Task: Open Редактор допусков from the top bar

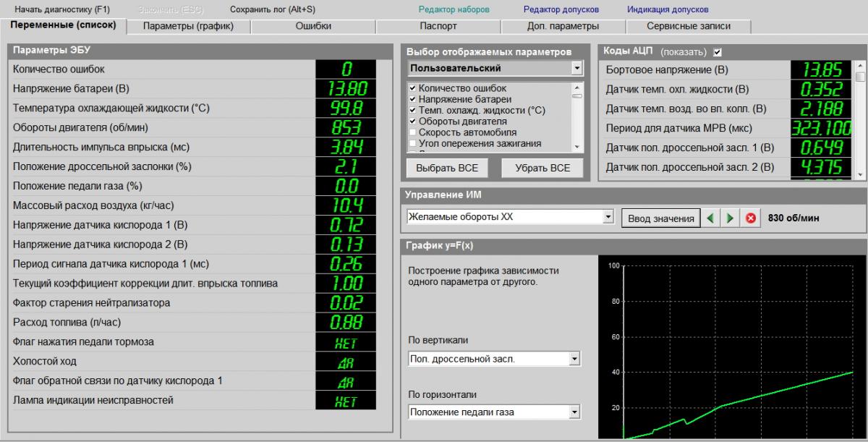Action: [x=561, y=9]
